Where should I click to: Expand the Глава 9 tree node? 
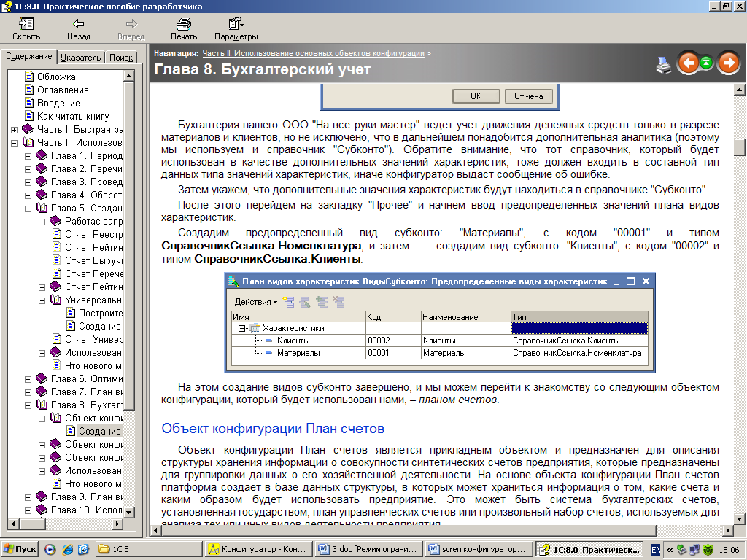(28, 497)
